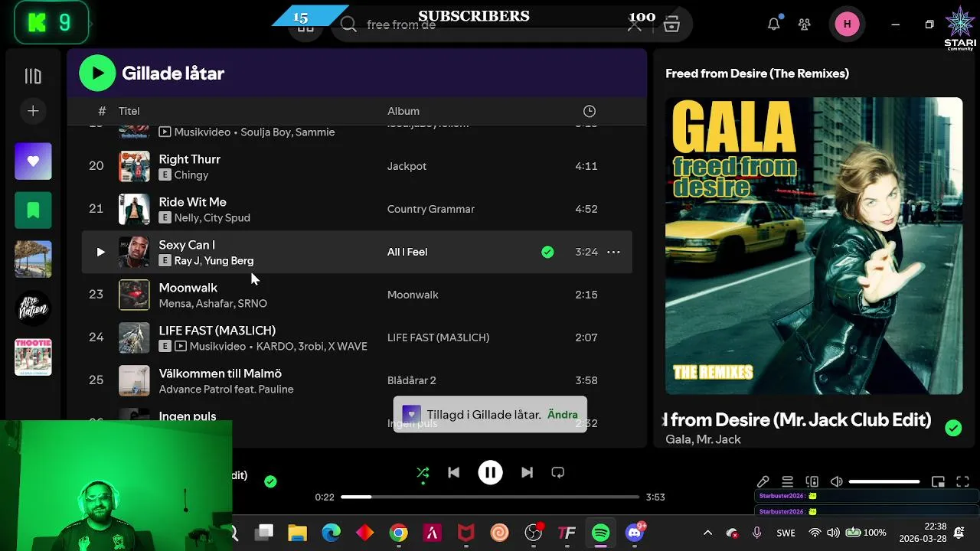Sort by the Album column header
This screenshot has height=551, width=980.
pyautogui.click(x=403, y=111)
